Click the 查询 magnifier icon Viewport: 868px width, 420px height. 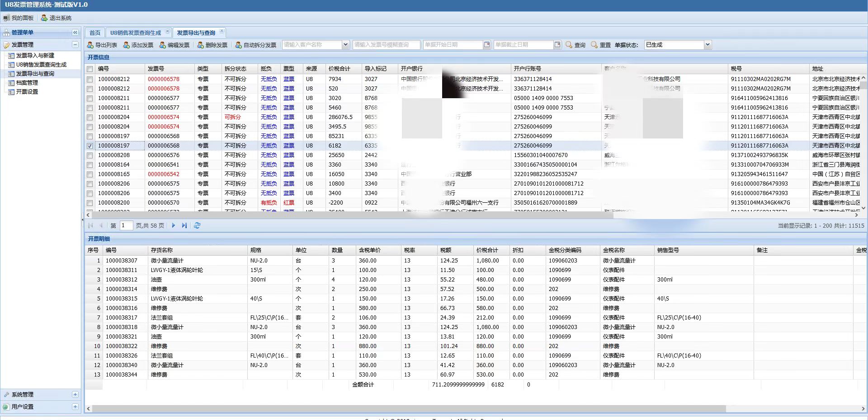click(569, 45)
